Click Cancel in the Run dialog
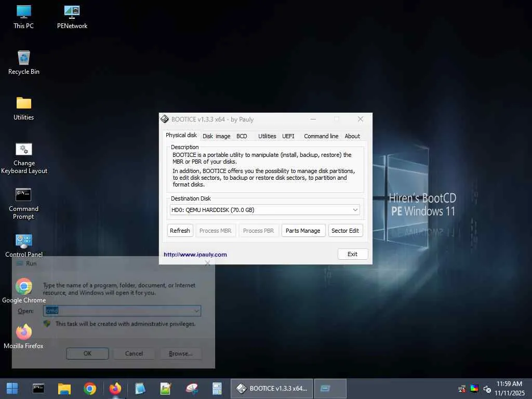Viewport: 532px width, 399px height. click(134, 353)
